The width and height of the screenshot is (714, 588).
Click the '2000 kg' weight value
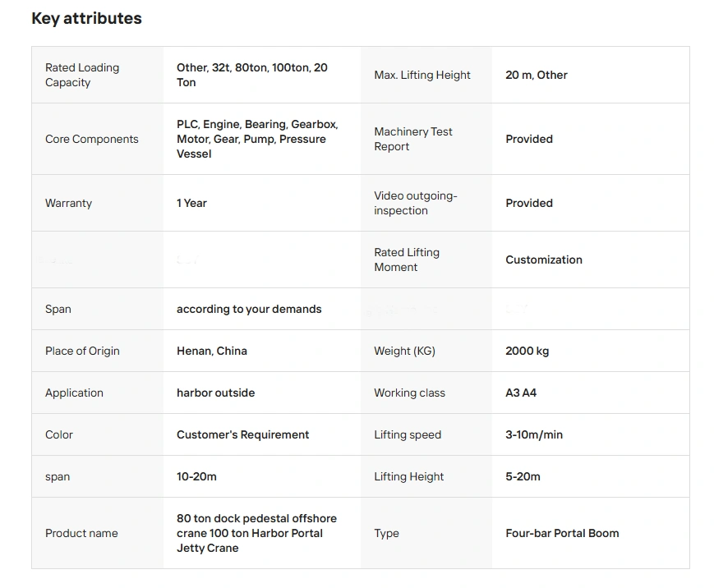527,351
